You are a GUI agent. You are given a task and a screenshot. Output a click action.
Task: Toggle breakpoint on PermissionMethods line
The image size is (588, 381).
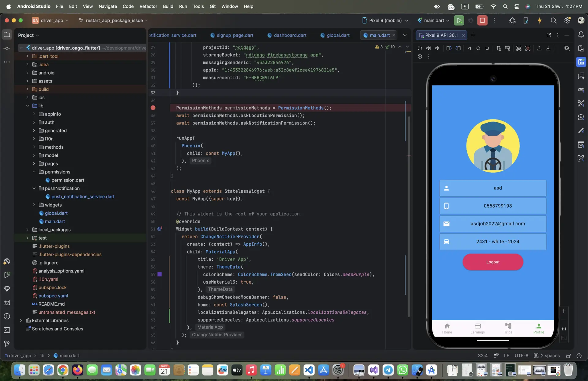(x=153, y=108)
